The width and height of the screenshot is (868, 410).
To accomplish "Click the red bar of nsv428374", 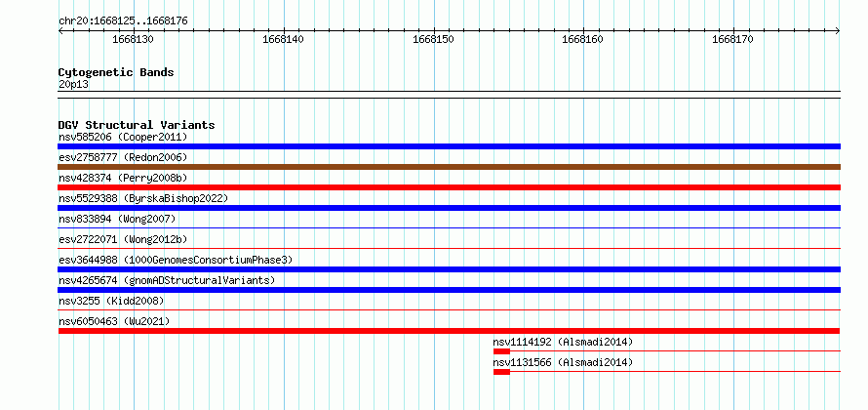I will tap(449, 187).
